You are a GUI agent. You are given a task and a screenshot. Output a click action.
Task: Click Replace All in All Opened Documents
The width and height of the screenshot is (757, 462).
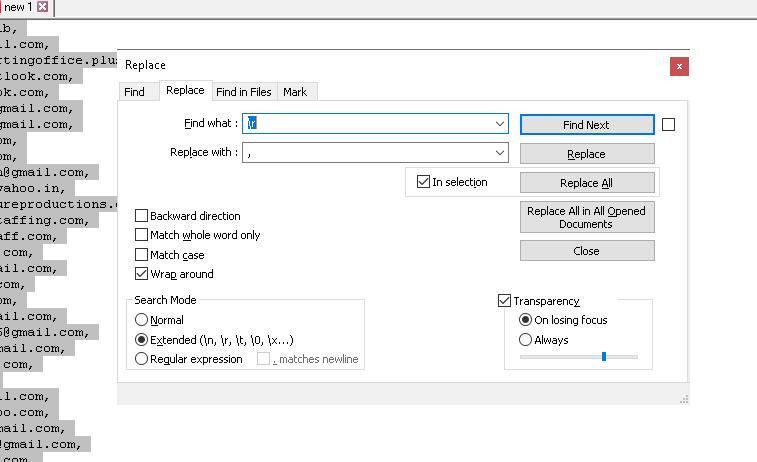point(587,217)
